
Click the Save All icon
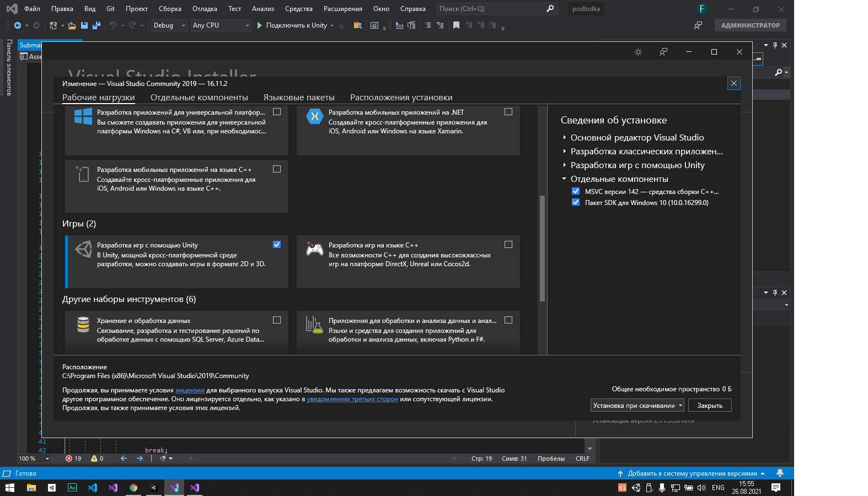(x=97, y=25)
